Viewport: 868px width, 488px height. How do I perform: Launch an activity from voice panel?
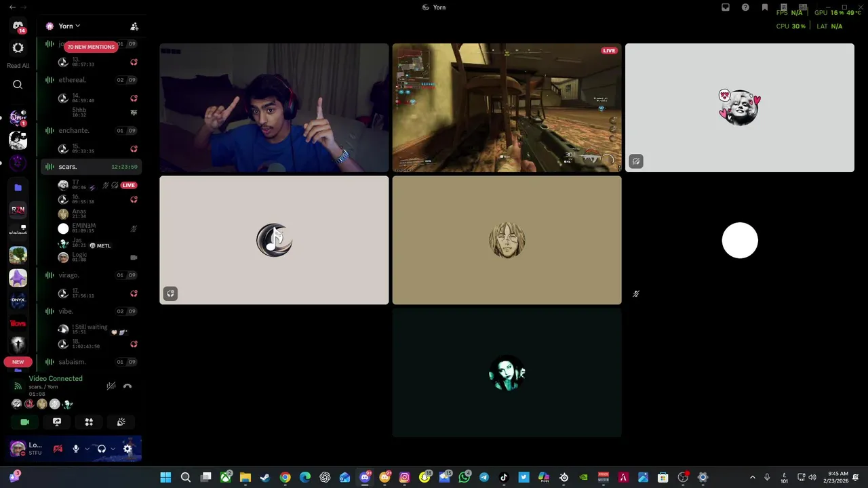click(89, 422)
